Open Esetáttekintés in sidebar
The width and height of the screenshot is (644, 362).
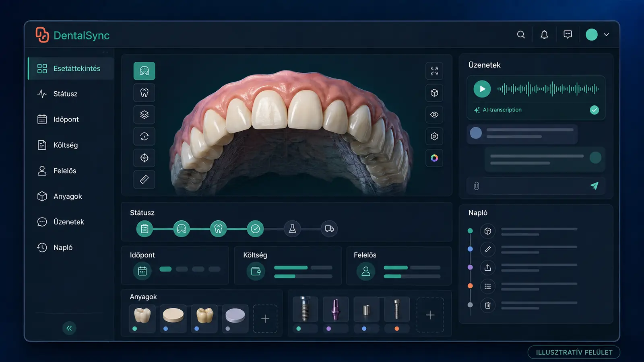tap(71, 68)
